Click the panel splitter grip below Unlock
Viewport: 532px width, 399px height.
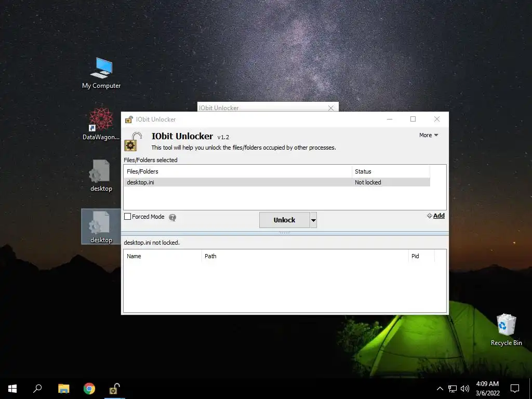click(284, 233)
